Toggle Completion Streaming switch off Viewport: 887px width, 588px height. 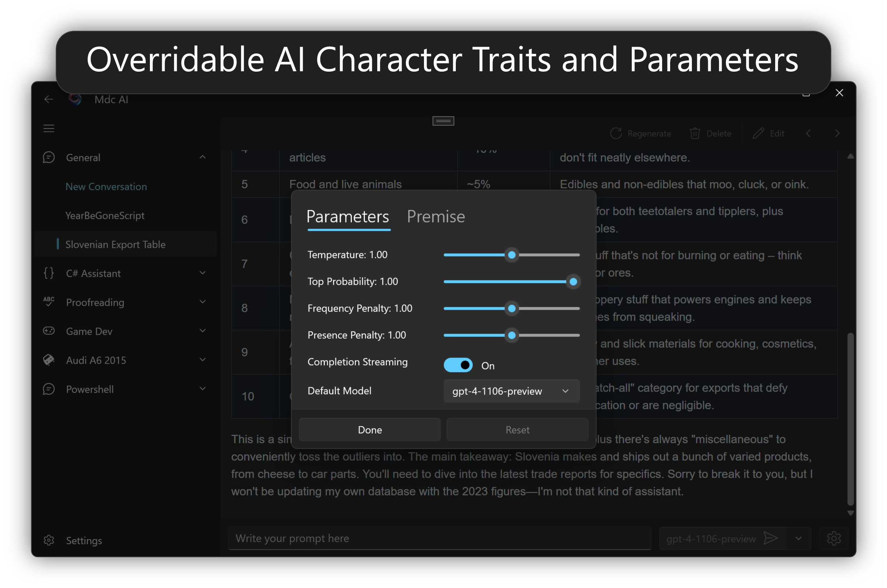458,365
